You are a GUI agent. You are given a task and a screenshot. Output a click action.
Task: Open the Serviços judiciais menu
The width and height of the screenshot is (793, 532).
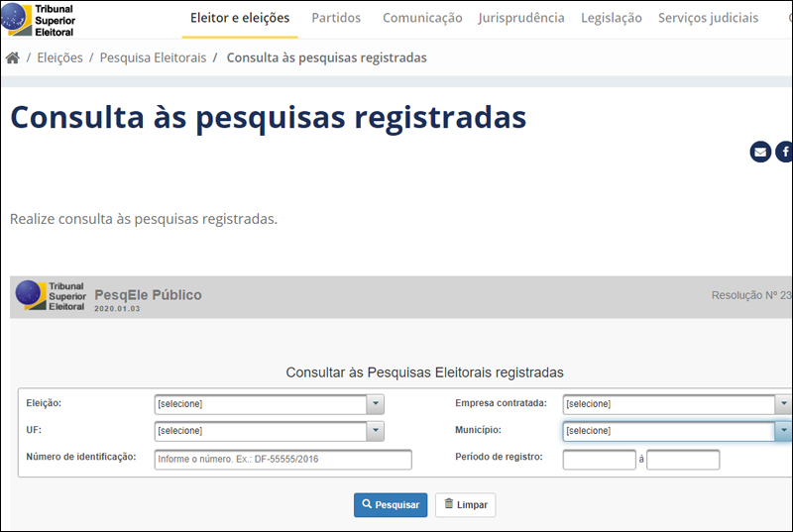point(708,18)
